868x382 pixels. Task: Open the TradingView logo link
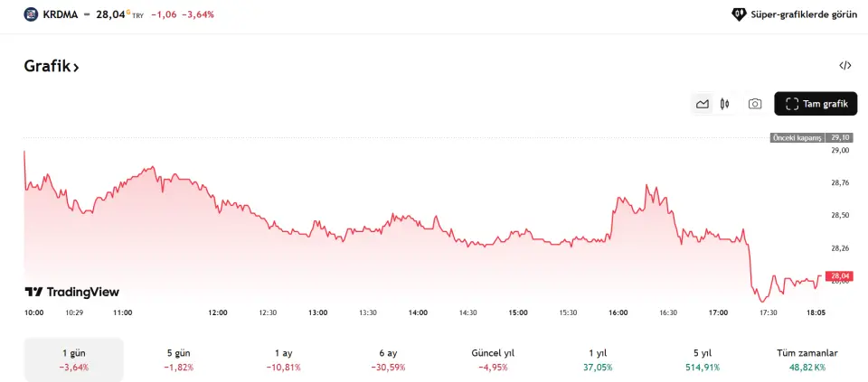pyautogui.click(x=72, y=292)
